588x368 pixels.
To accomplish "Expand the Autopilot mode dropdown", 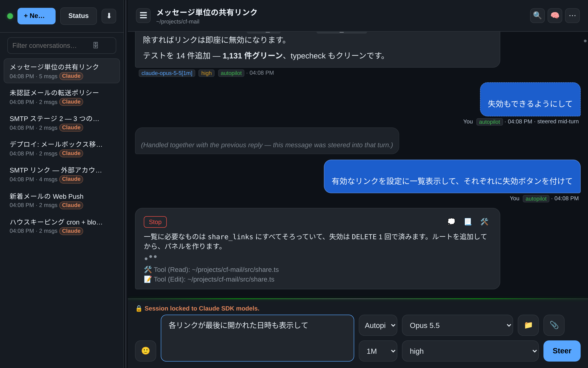I will click(x=378, y=325).
